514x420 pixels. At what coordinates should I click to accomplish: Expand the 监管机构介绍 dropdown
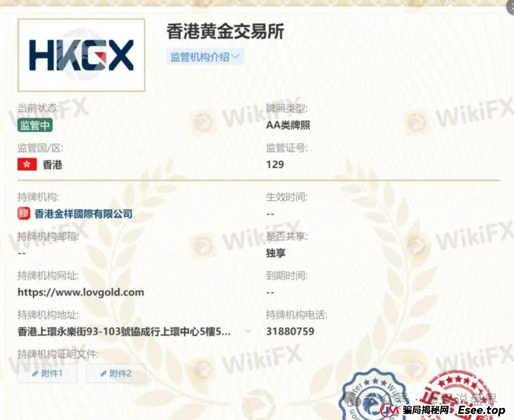tap(205, 57)
